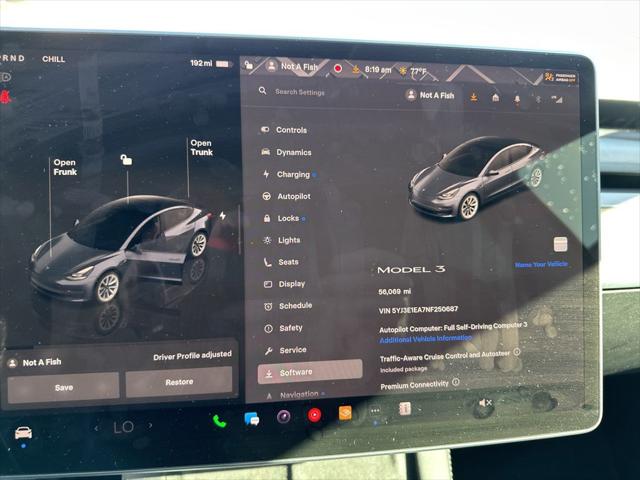Tap the lock icon in the status bar

click(x=249, y=65)
